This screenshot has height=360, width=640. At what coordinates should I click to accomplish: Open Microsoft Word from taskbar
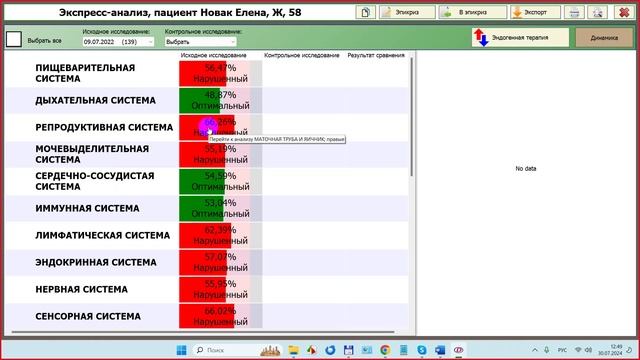point(440,350)
